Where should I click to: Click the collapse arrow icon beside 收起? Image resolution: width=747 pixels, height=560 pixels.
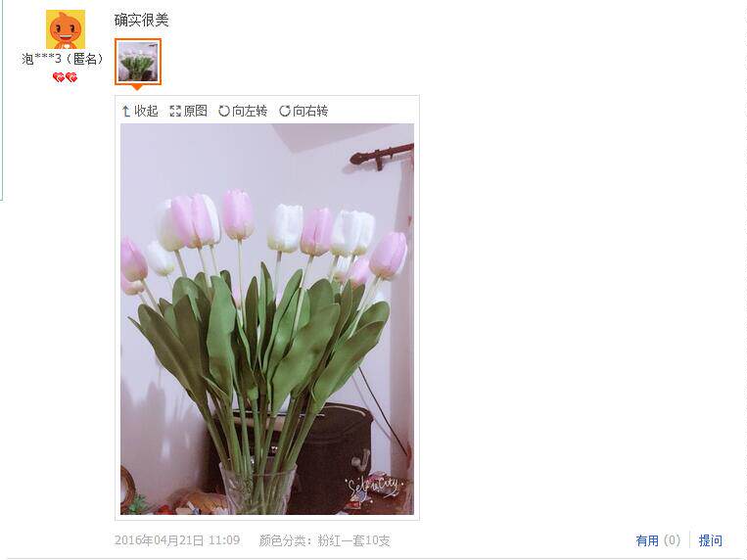(x=126, y=111)
